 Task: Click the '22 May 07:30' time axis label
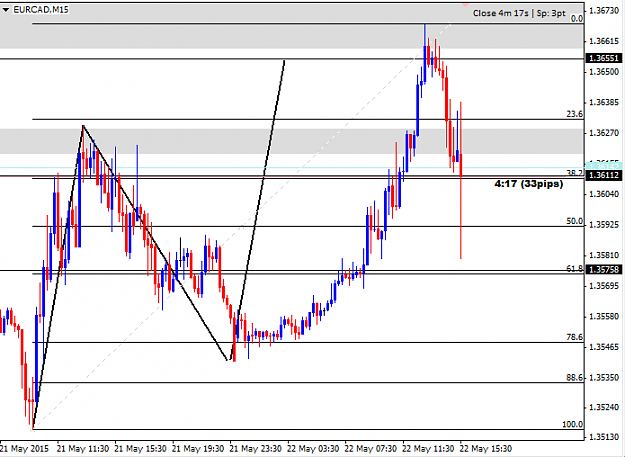coord(371,449)
